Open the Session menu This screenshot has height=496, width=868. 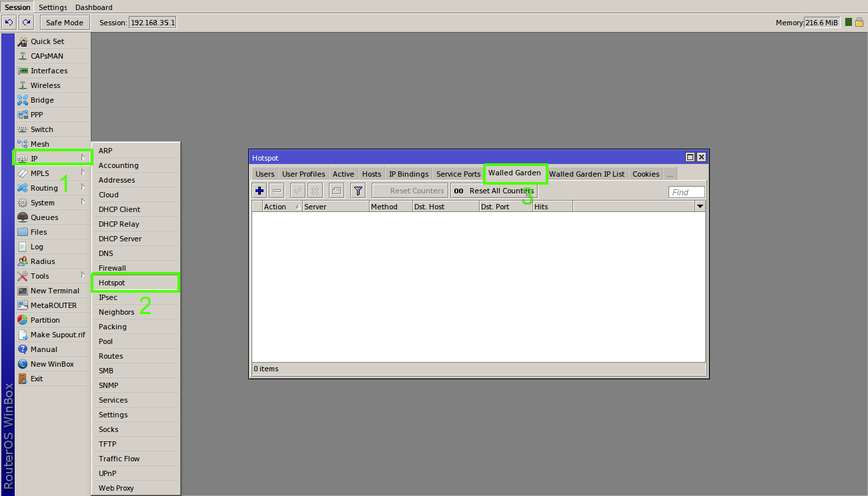[17, 7]
